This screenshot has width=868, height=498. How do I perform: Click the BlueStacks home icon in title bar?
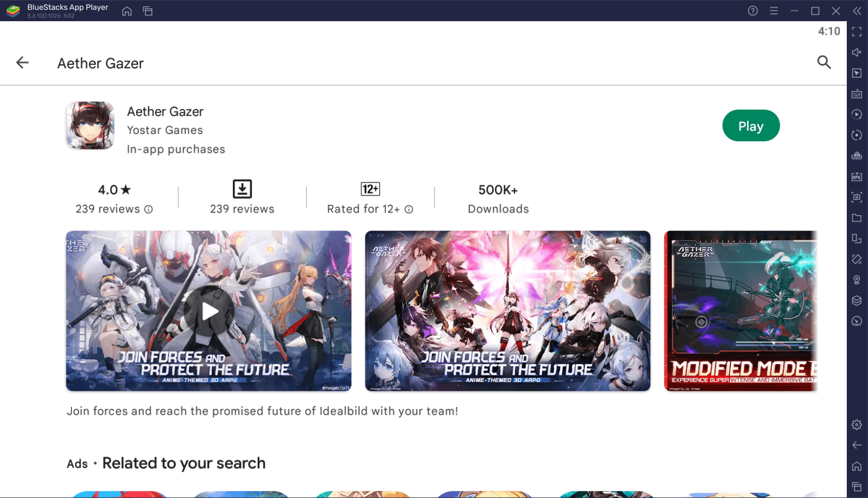click(x=127, y=11)
